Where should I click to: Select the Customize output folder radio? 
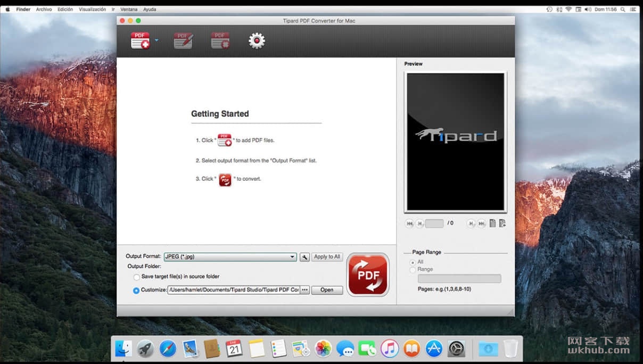pos(136,291)
